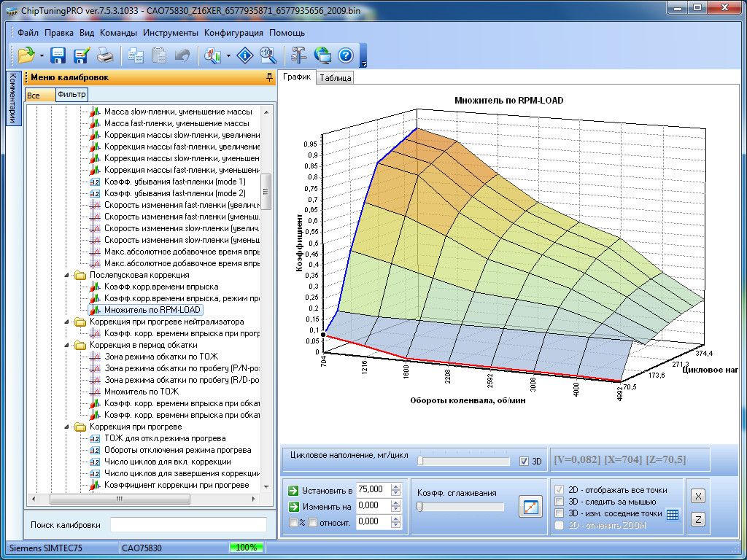This screenshot has width=747, height=560.
Task: Click the open file folder icon
Action: pos(26,55)
